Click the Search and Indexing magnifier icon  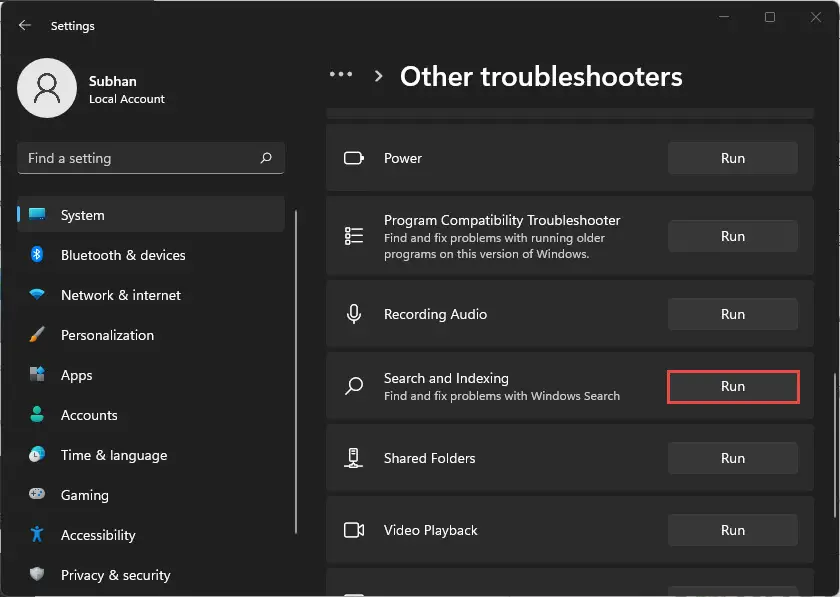354,386
